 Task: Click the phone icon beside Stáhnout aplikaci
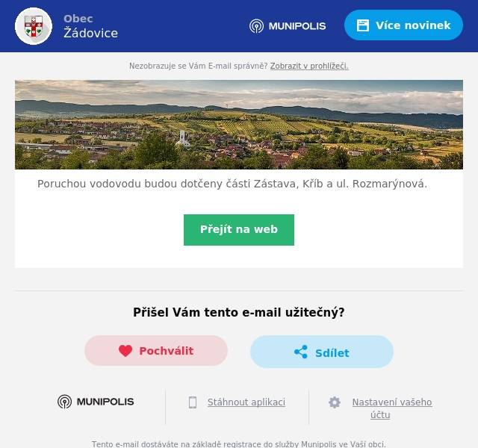pos(193,402)
